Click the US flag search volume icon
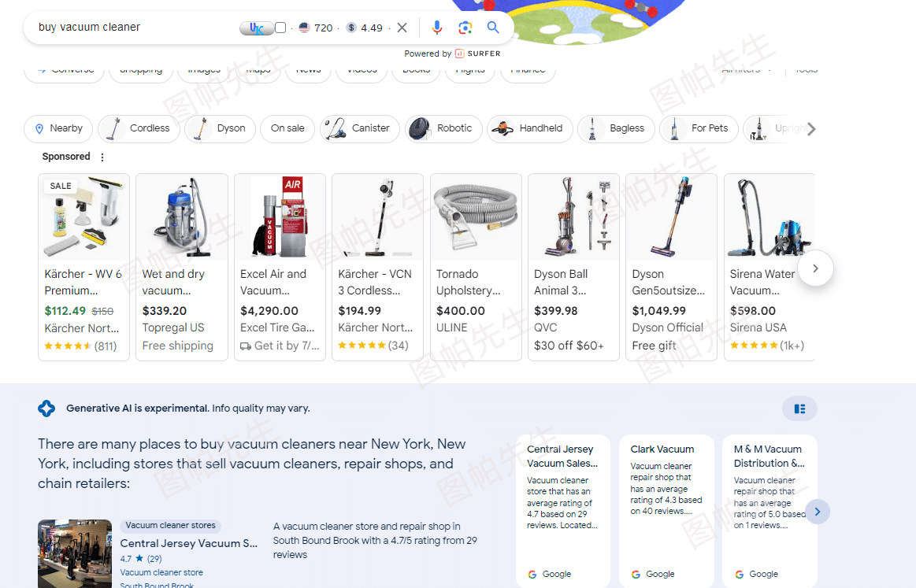 pyautogui.click(x=304, y=28)
